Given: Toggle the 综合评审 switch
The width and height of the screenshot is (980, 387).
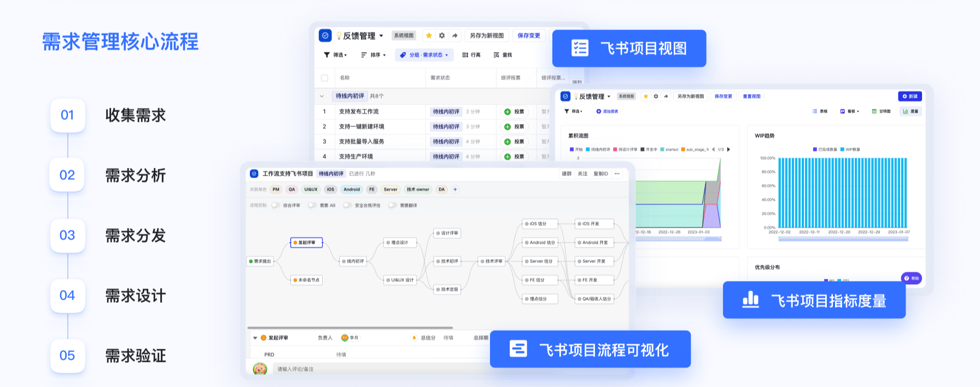Looking at the screenshot, I should click(276, 206).
